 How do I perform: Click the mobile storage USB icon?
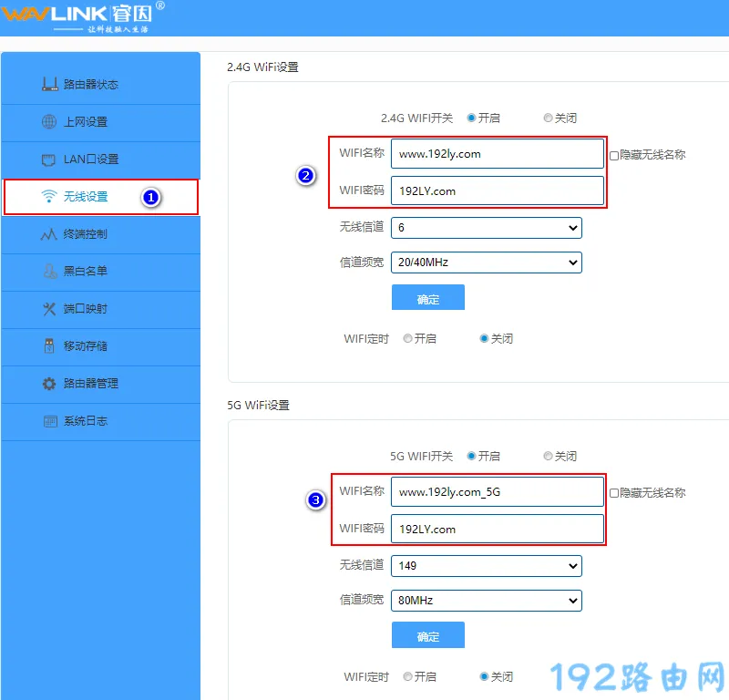[49, 346]
